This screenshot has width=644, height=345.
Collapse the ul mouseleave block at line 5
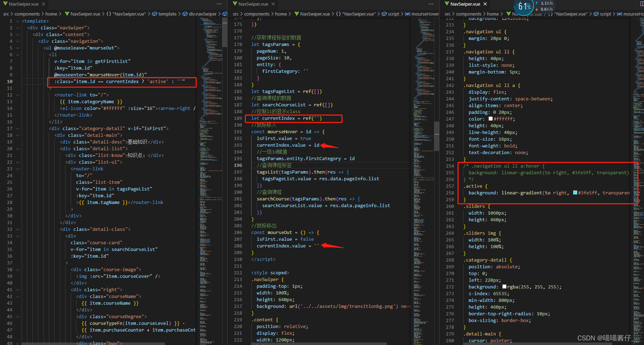coord(18,48)
